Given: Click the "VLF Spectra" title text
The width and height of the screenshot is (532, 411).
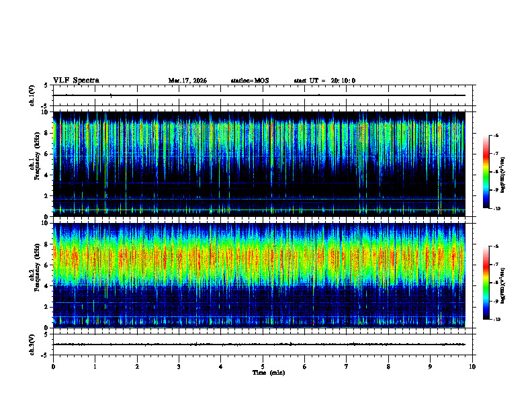Looking at the screenshot, I should point(76,80).
